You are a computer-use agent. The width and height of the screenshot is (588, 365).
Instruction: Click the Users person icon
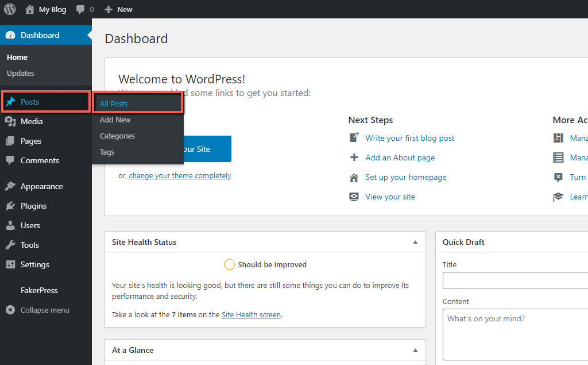pos(10,225)
